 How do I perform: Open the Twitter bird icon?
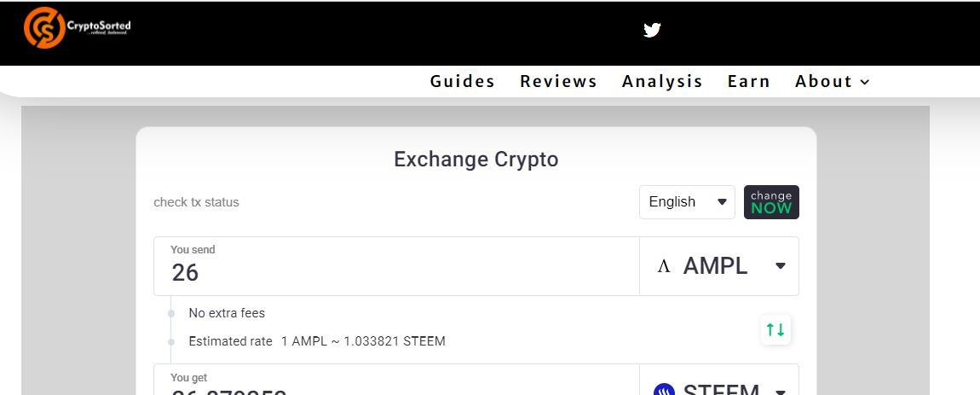tap(652, 30)
